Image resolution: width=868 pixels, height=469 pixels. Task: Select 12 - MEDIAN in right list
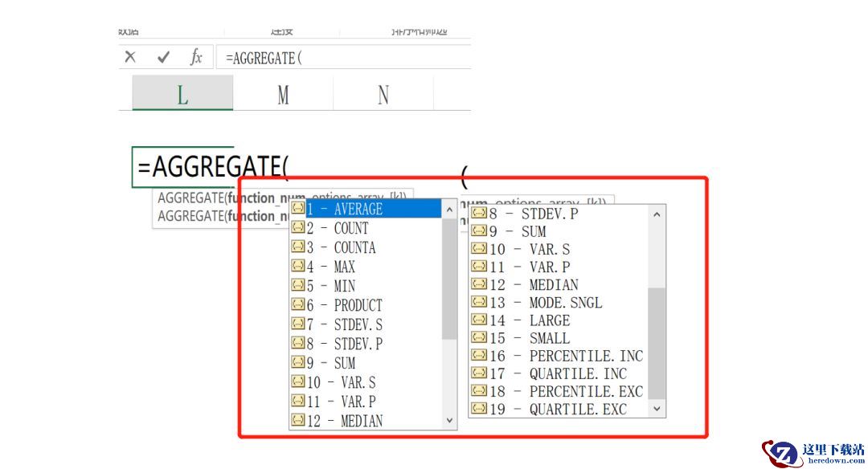(559, 285)
